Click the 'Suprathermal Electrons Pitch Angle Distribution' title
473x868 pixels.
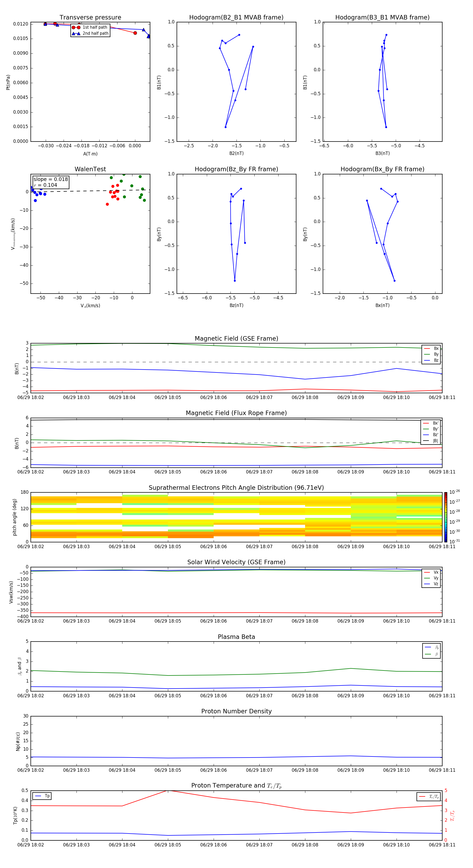pos(236,488)
